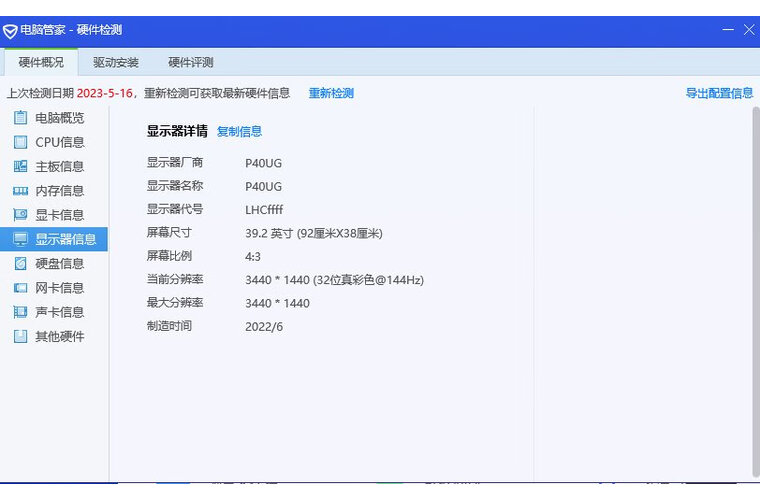Click the CPU信息 chip icon

(20, 142)
